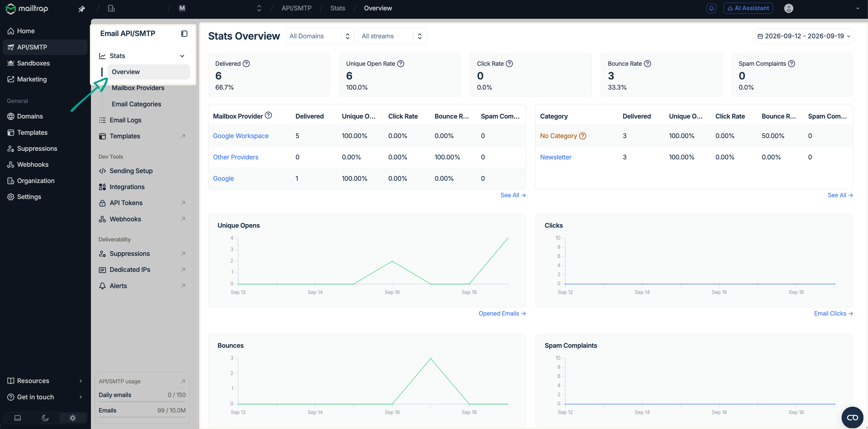Image resolution: width=868 pixels, height=429 pixels.
Task: Click the purple M project badge
Action: tap(182, 8)
